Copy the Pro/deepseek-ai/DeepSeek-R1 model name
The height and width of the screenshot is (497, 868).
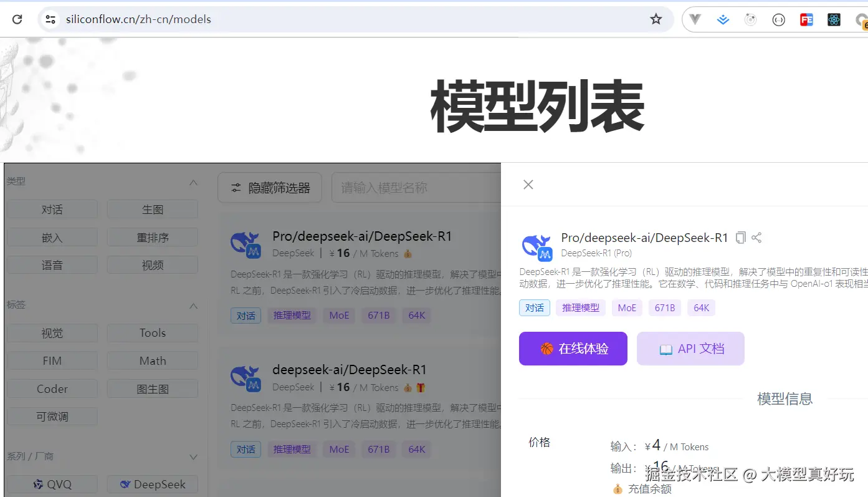tap(741, 238)
